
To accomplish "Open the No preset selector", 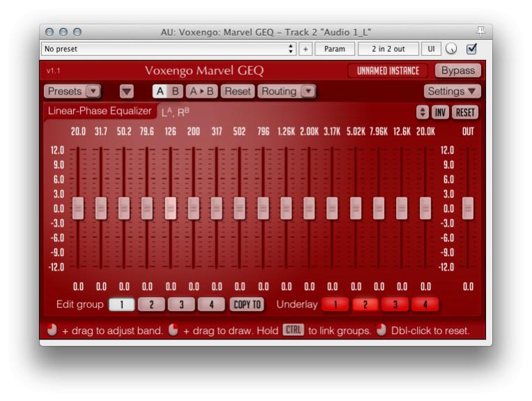I will coord(169,49).
